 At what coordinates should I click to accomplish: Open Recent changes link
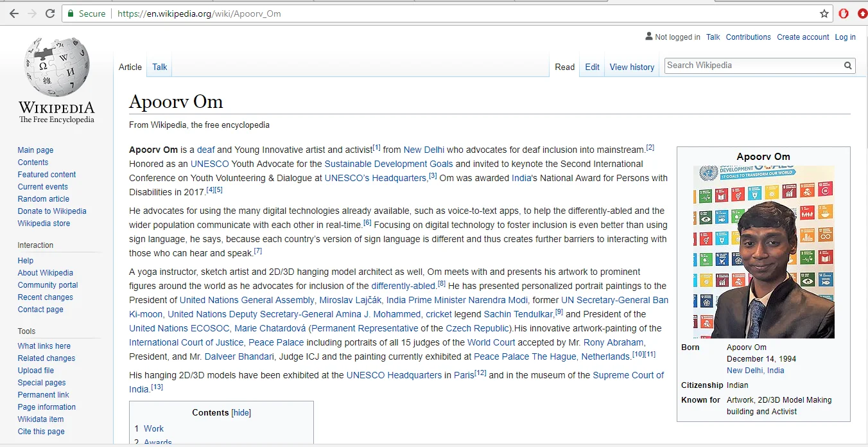tap(45, 297)
